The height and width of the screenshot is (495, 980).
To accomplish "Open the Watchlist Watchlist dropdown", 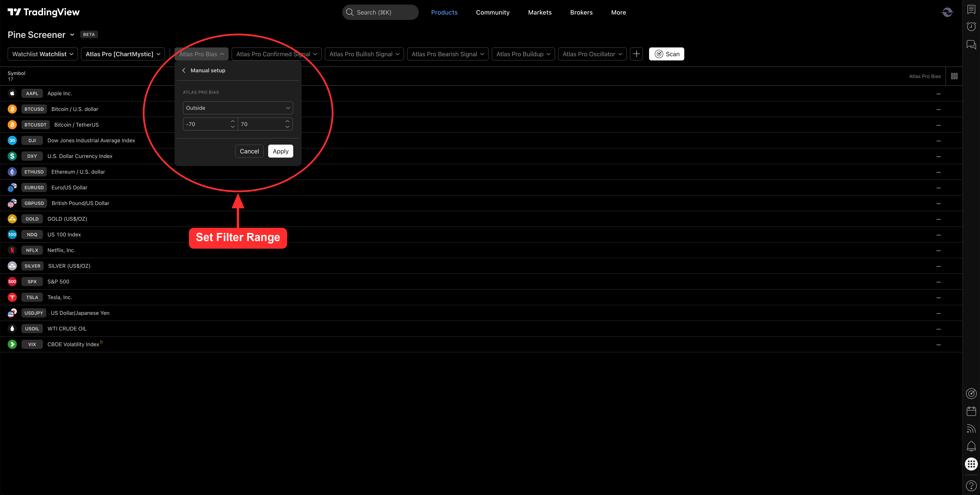I will [x=43, y=54].
